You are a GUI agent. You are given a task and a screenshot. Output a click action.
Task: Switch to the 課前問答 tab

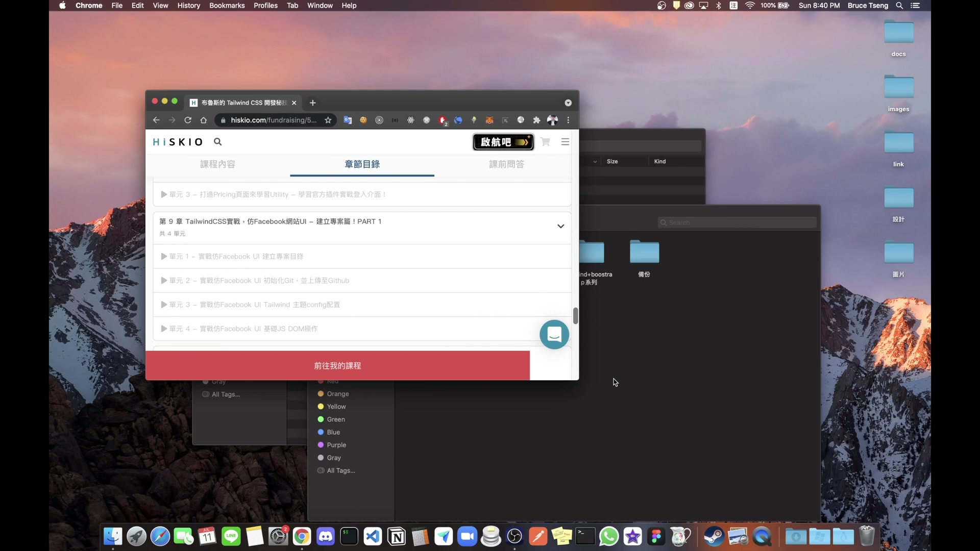point(506,164)
